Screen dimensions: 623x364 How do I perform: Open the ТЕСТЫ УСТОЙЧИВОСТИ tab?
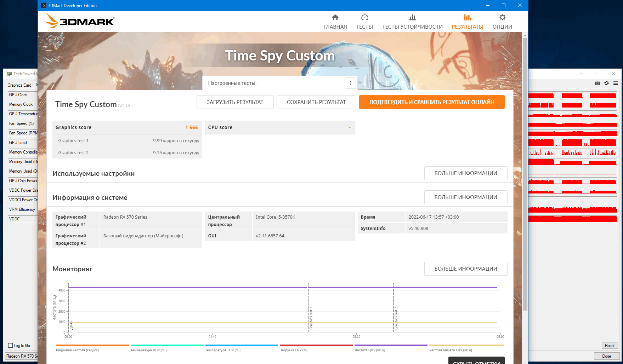[412, 22]
